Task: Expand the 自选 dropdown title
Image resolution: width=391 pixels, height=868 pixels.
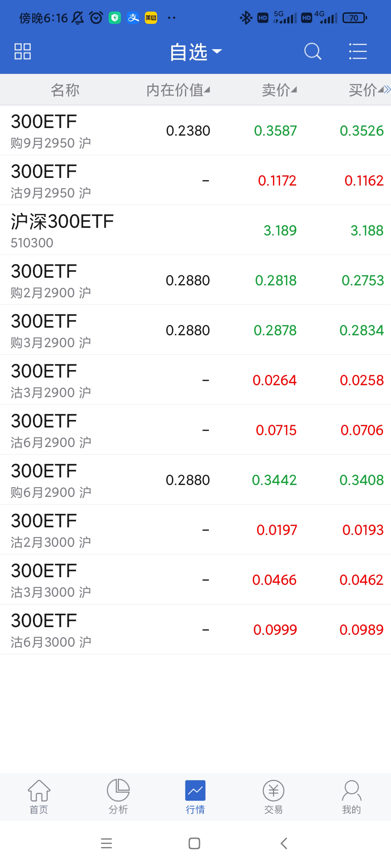Action: click(x=195, y=52)
